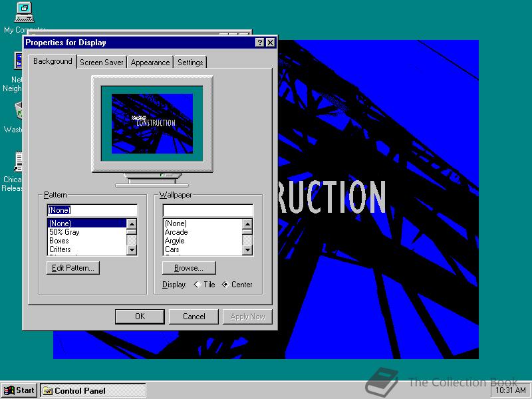Click the Cancel button
The width and height of the screenshot is (532, 399).
194,317
